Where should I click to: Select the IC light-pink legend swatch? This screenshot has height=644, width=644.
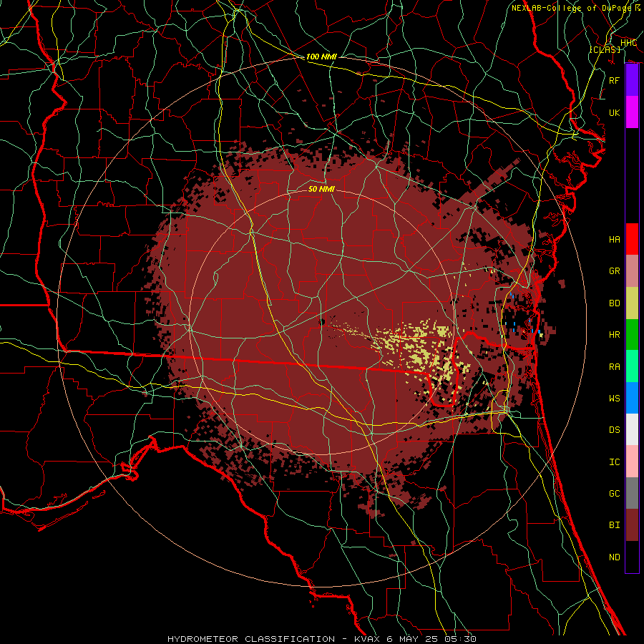(632, 462)
